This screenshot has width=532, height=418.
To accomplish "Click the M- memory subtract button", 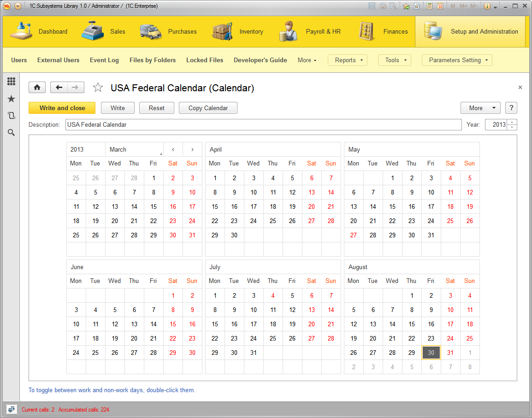I will (474, 6).
